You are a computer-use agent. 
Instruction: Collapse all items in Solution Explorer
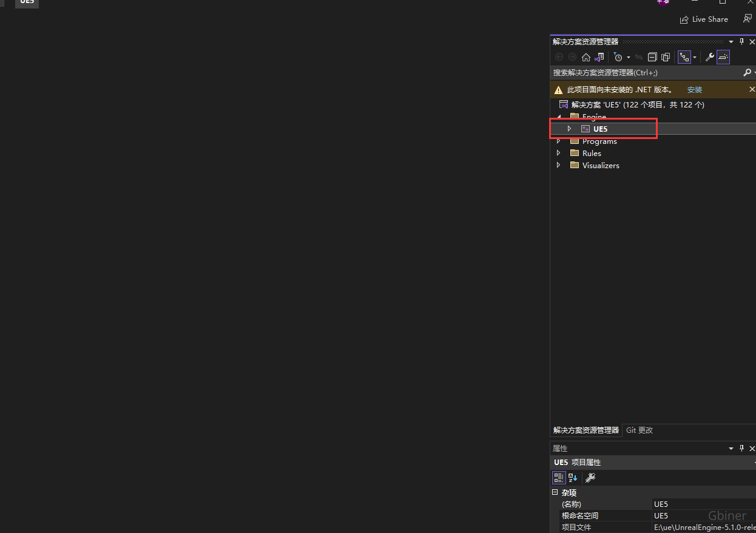[652, 57]
